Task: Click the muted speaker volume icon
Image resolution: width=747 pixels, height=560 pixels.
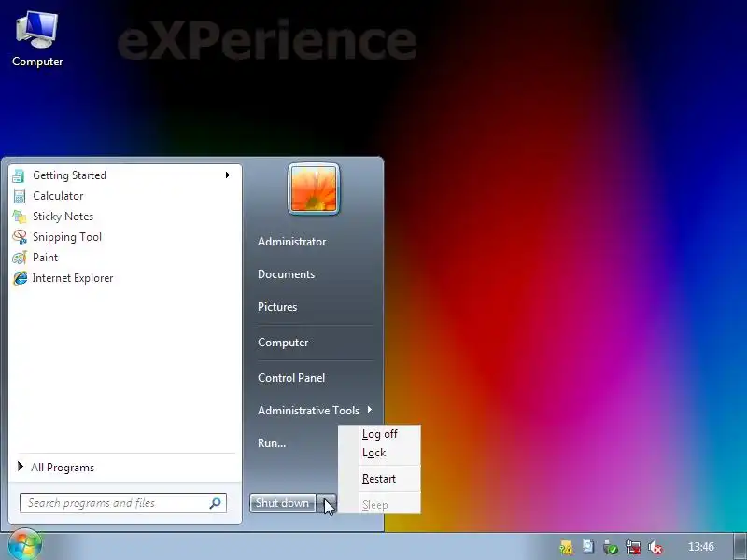Action: pyautogui.click(x=655, y=547)
